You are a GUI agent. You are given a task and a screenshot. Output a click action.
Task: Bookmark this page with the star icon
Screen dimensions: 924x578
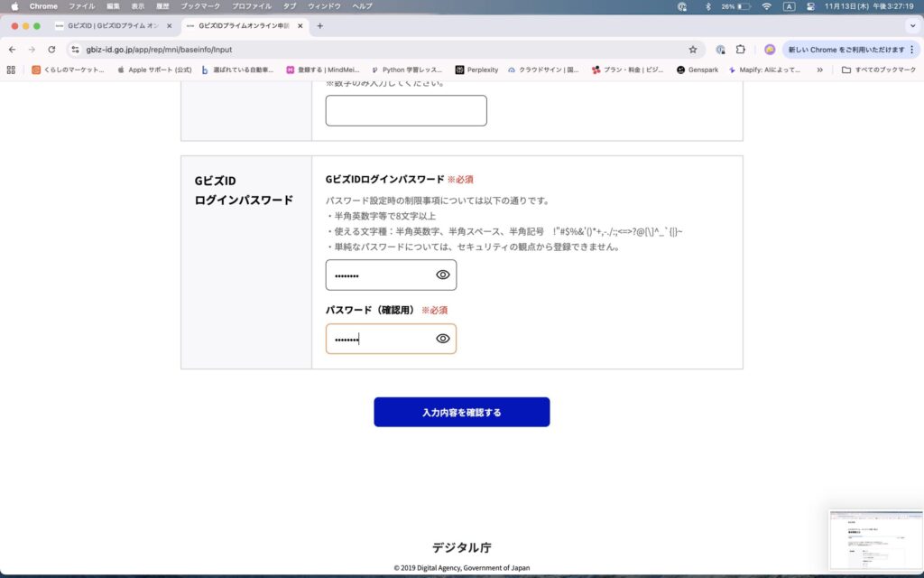(x=693, y=50)
